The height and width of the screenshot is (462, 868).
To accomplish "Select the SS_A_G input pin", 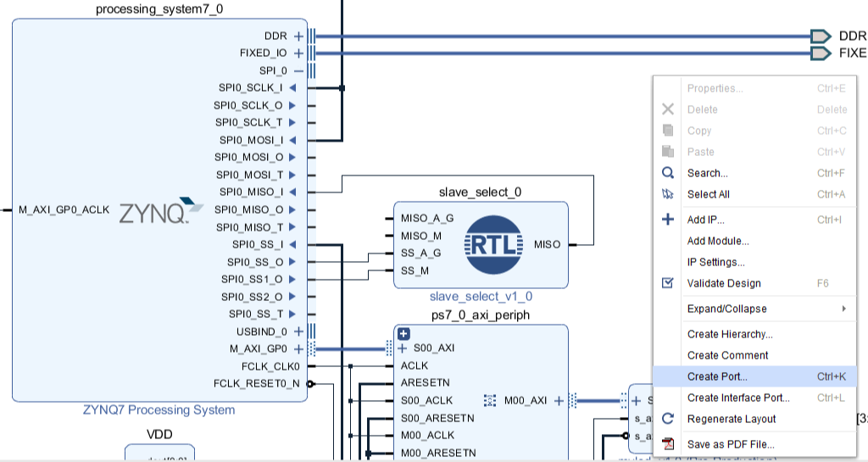I will point(421,253).
